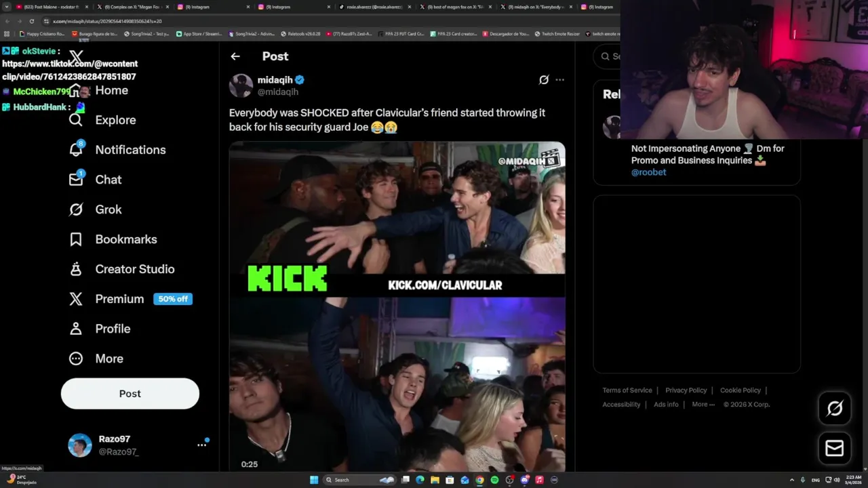868x488 pixels.
Task: Open the @roobet mention link
Action: tap(649, 172)
